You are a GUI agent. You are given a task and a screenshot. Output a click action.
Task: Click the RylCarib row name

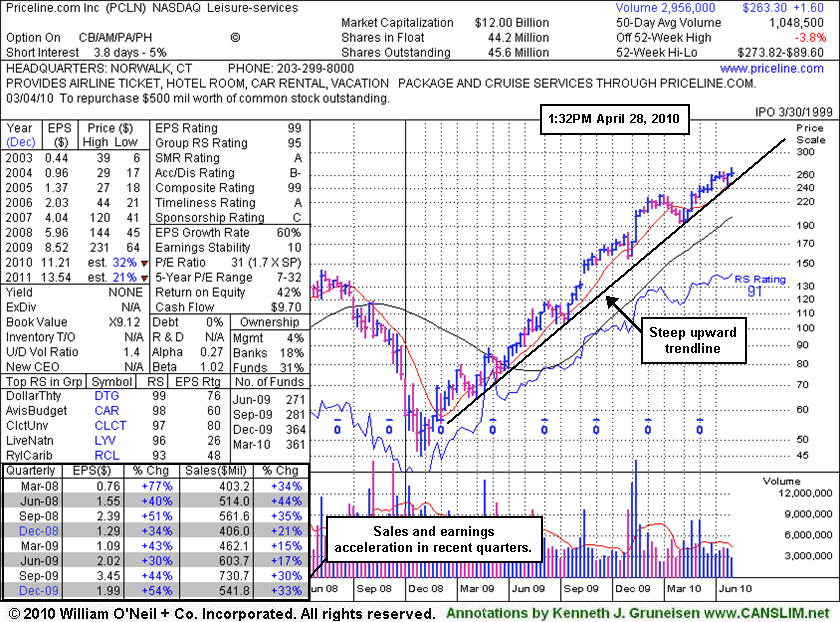[29, 456]
